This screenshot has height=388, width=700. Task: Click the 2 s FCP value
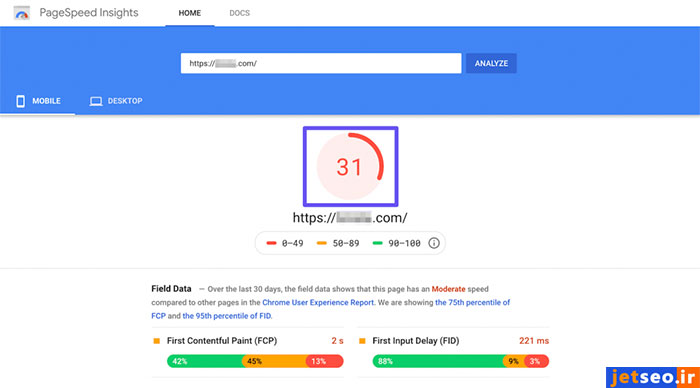[x=337, y=341]
